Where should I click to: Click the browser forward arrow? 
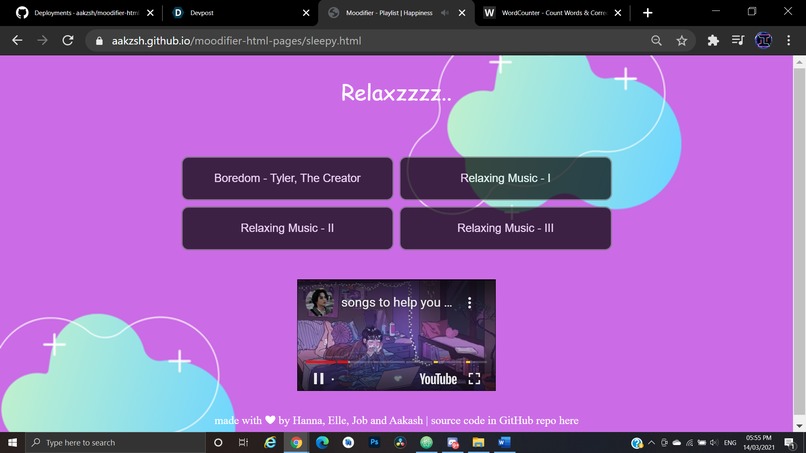pyautogui.click(x=42, y=41)
